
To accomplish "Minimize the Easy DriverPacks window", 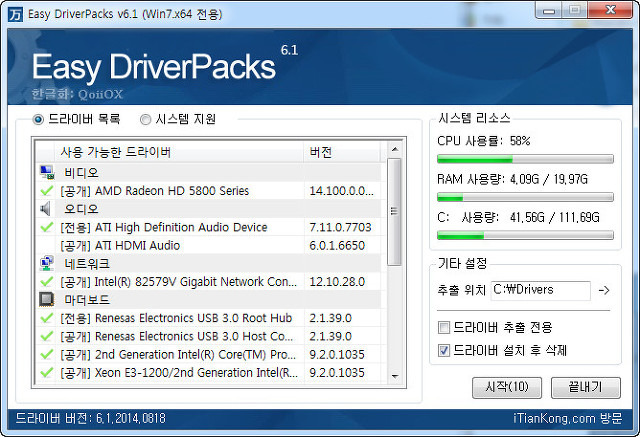I will 549,10.
